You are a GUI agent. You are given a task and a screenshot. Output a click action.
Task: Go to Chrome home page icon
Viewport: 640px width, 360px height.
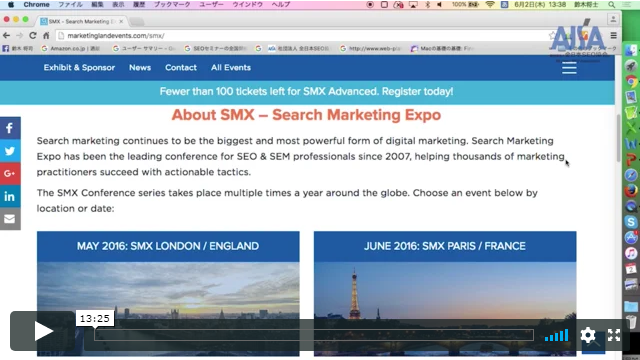[46, 36]
